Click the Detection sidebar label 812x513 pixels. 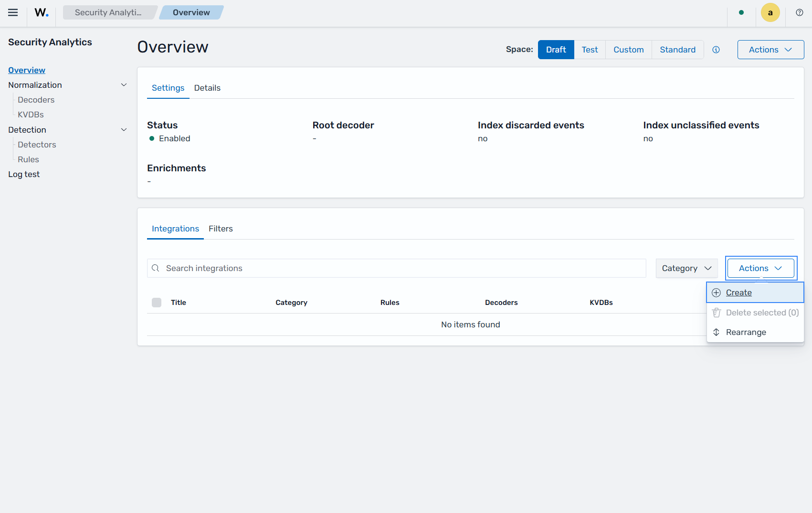coord(27,130)
